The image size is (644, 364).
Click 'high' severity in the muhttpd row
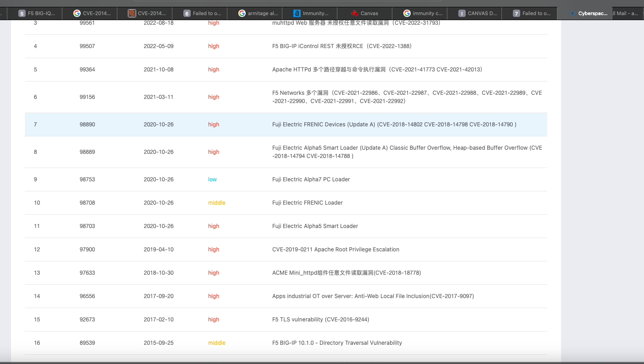[x=214, y=23]
